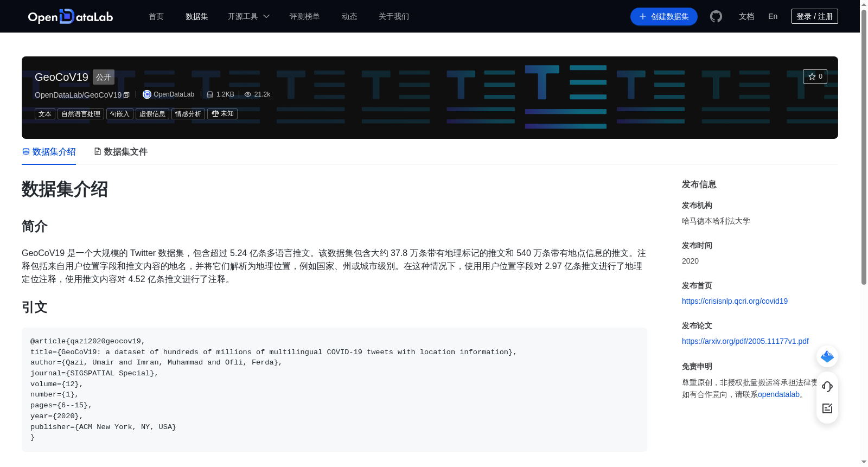Image resolution: width=868 pixels, height=467 pixels.
Task: Click the GeoCoV19 dataset title
Action: point(61,77)
